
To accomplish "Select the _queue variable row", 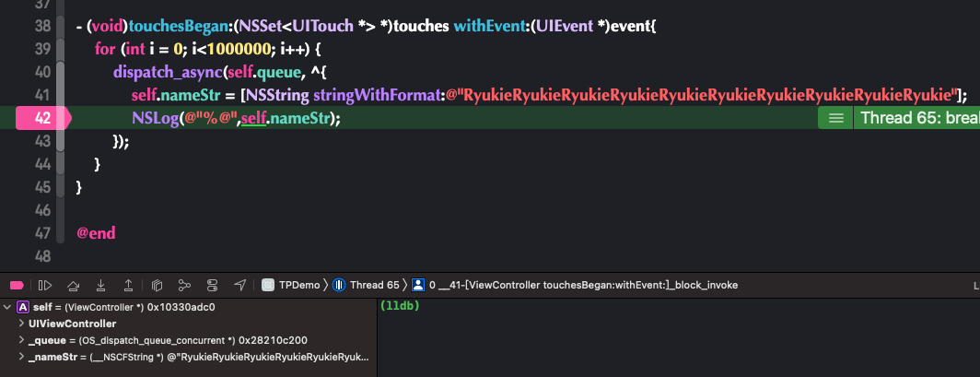I will pyautogui.click(x=188, y=340).
